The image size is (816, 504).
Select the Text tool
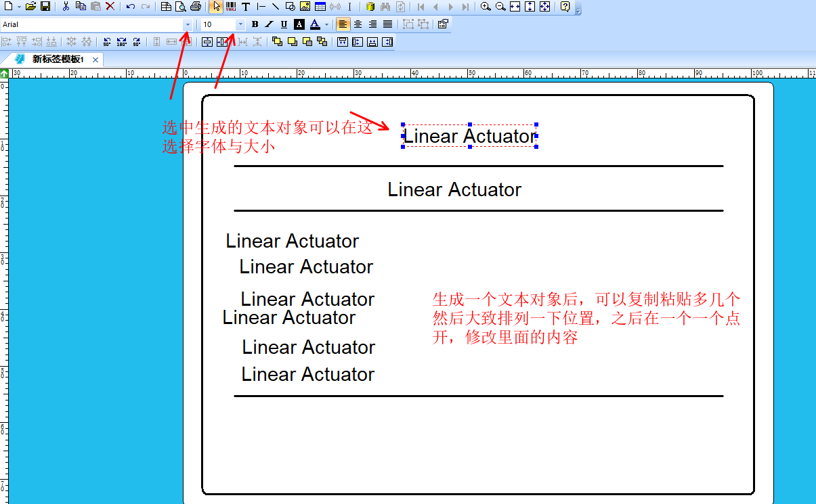pyautogui.click(x=246, y=7)
